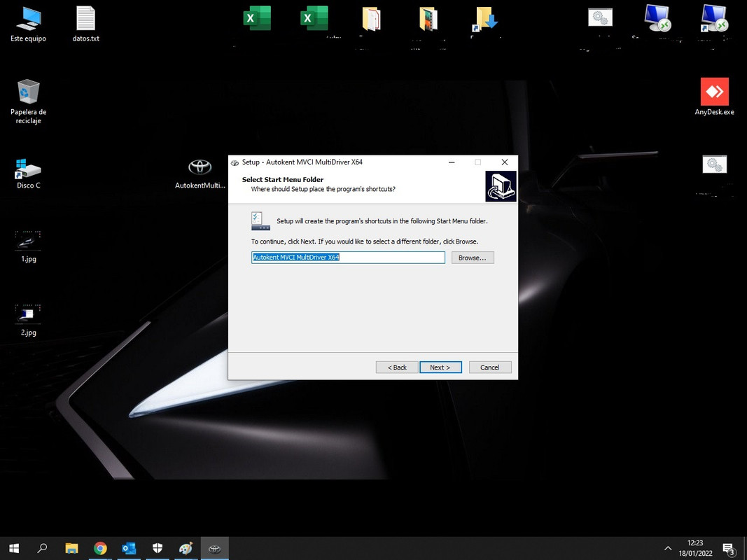This screenshot has width=747, height=560.
Task: Open Windows Security shield in taskbar
Action: 158,549
